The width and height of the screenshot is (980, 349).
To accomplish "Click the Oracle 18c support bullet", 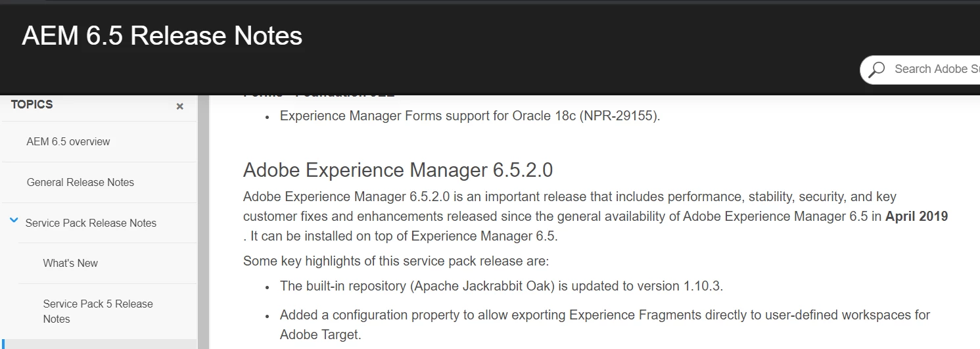I will 469,116.
